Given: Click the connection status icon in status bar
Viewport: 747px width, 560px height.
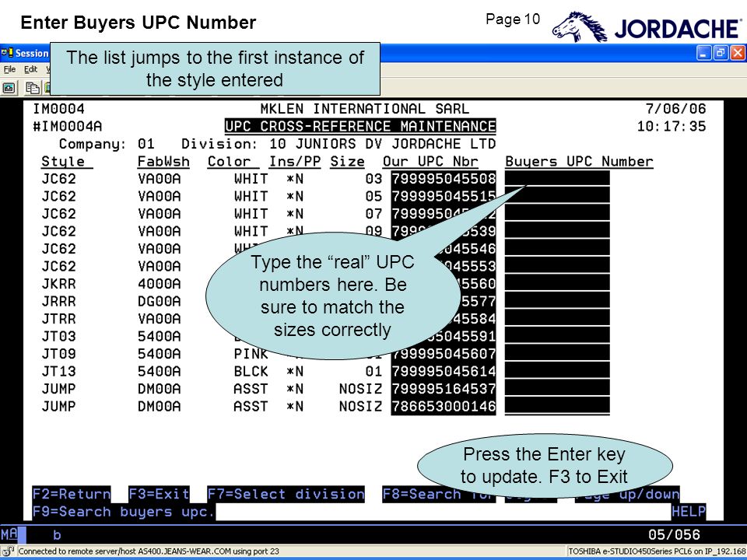Looking at the screenshot, I should (x=8, y=551).
